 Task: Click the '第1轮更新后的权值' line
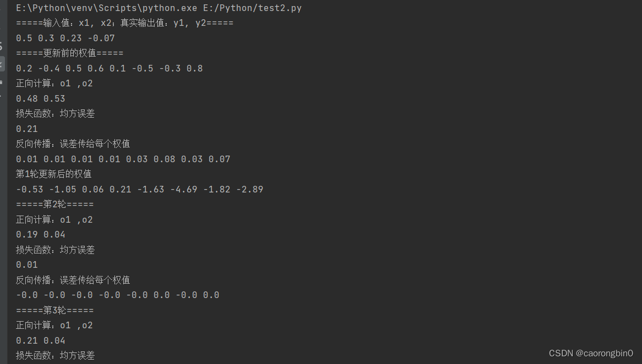click(x=53, y=174)
